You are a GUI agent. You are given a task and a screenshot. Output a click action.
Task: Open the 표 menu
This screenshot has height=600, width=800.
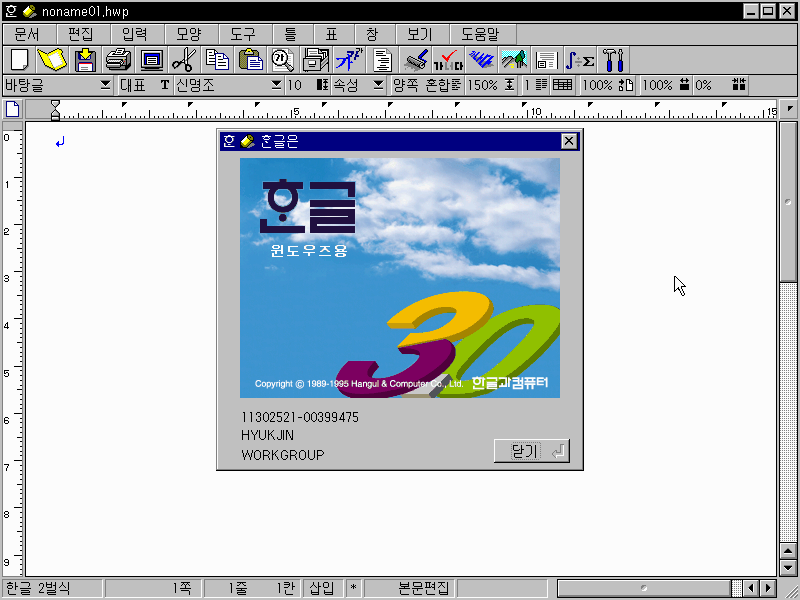point(332,34)
